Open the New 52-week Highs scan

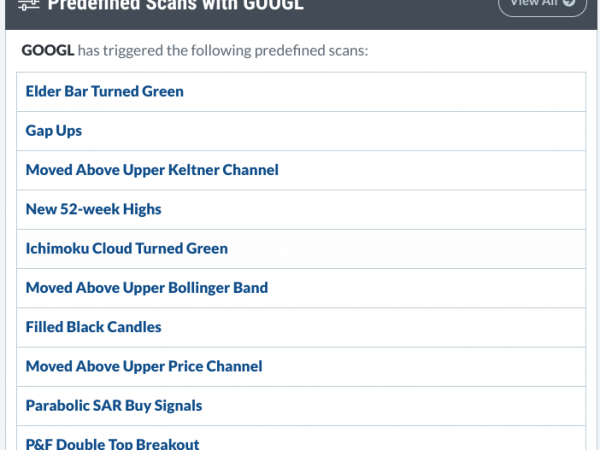(x=93, y=209)
